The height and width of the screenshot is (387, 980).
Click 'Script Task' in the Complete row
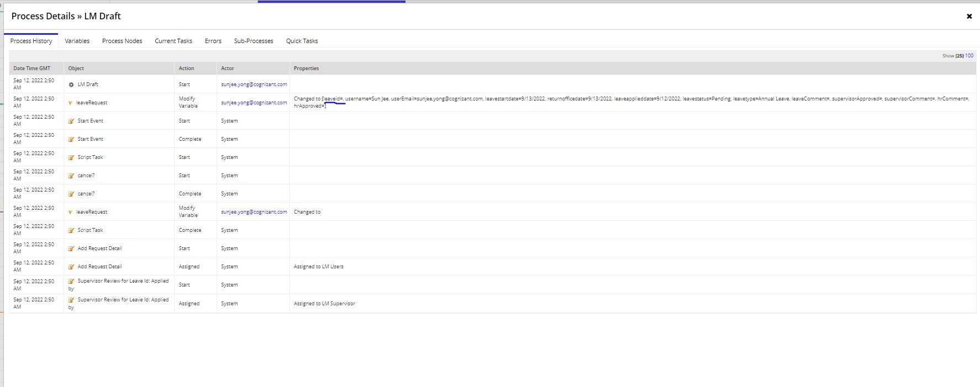[90, 230]
